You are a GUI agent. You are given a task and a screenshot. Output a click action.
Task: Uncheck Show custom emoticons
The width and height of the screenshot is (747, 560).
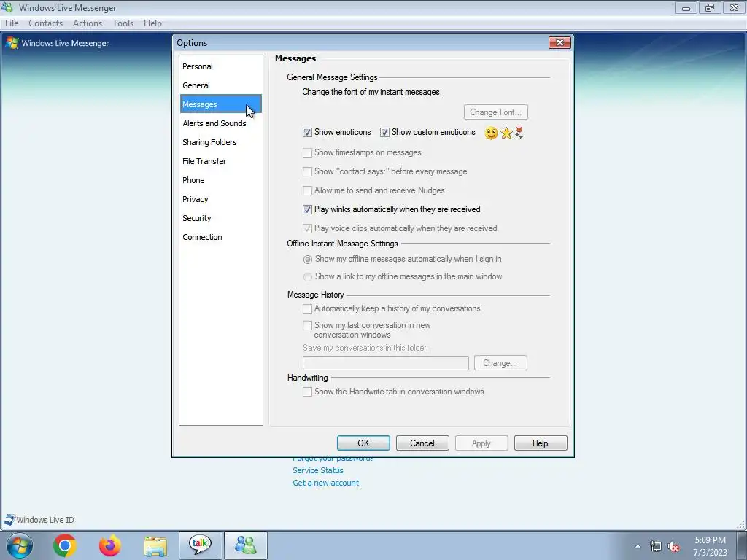coord(384,133)
